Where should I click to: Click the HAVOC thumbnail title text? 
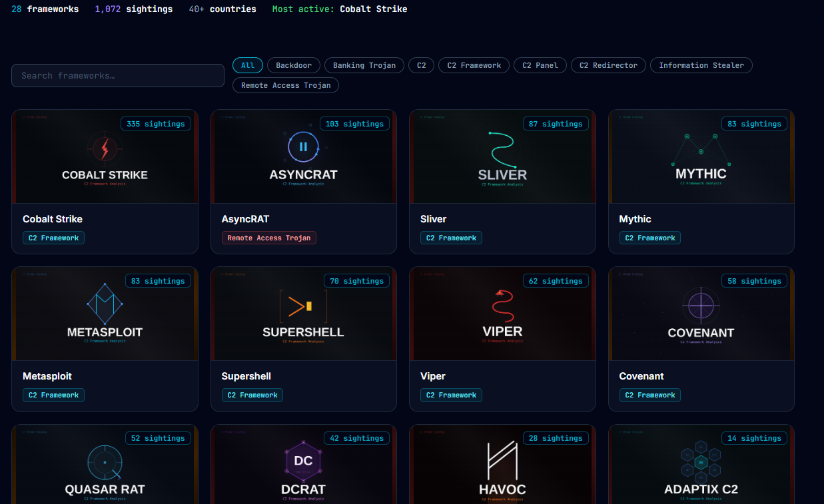[502, 489]
